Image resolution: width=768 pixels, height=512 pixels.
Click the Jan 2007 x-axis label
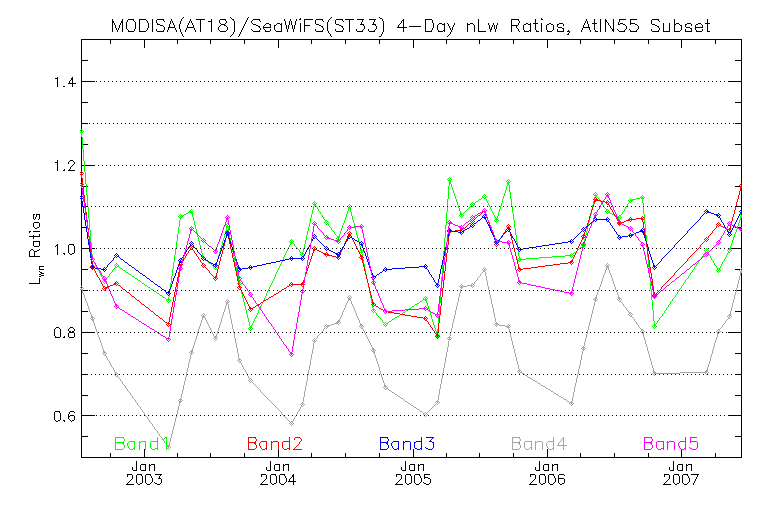click(681, 473)
